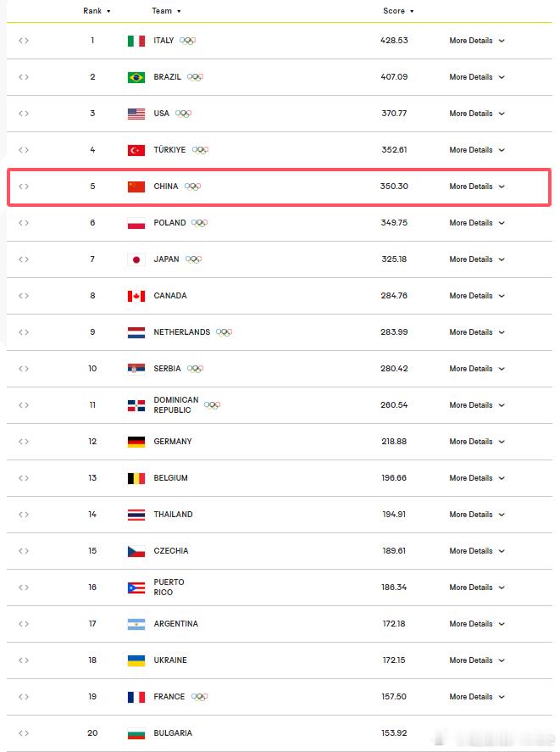Viewport: 560px width, 752px height.
Task: Expand More Details for Netherlands
Action: click(x=477, y=332)
